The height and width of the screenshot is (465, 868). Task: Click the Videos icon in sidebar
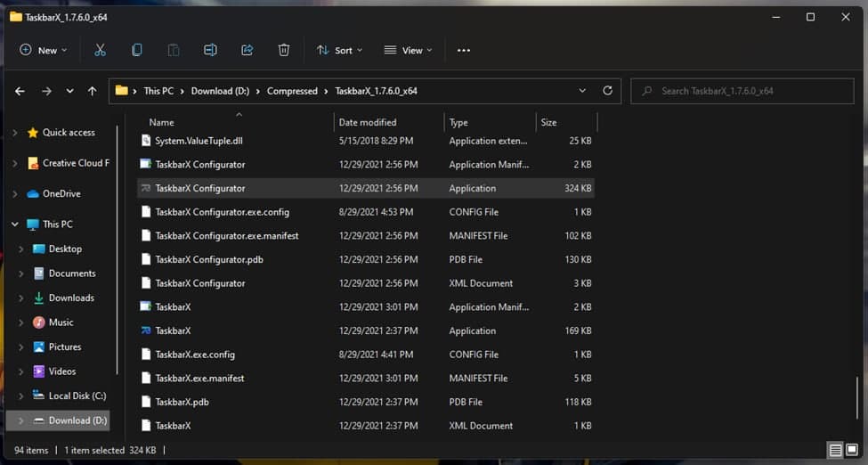coord(39,371)
